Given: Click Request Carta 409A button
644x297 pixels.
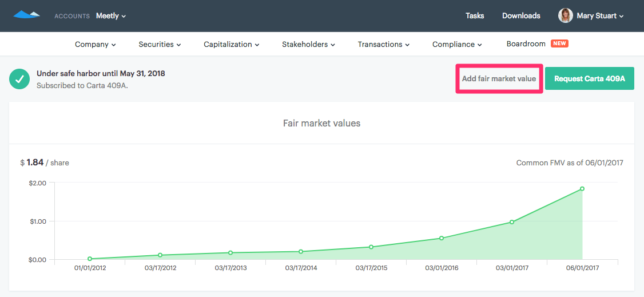Looking at the screenshot, I should [x=589, y=78].
